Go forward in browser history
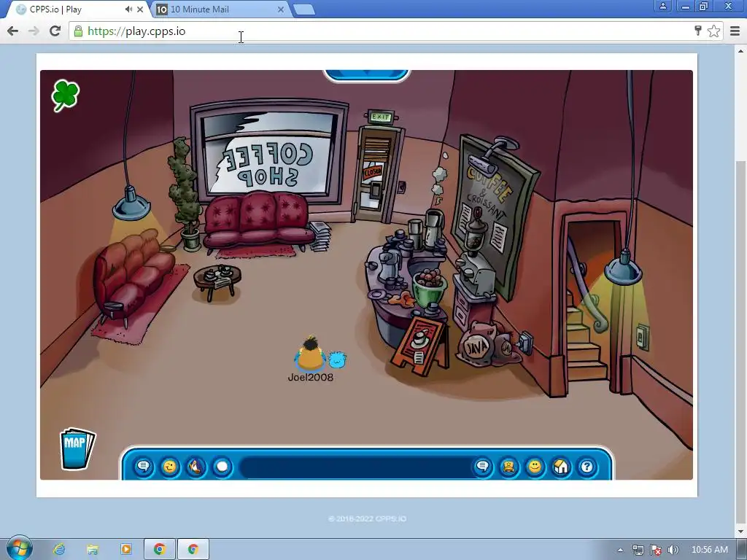This screenshot has height=560, width=747. [x=34, y=31]
